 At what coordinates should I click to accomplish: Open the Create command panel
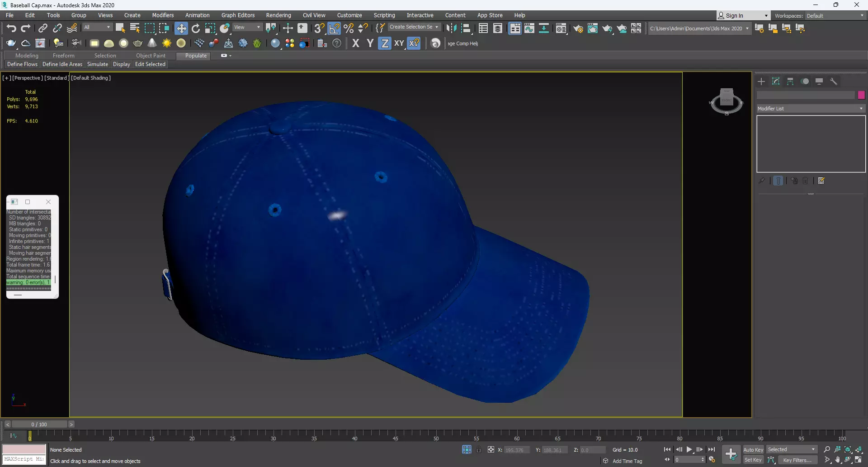pyautogui.click(x=761, y=81)
